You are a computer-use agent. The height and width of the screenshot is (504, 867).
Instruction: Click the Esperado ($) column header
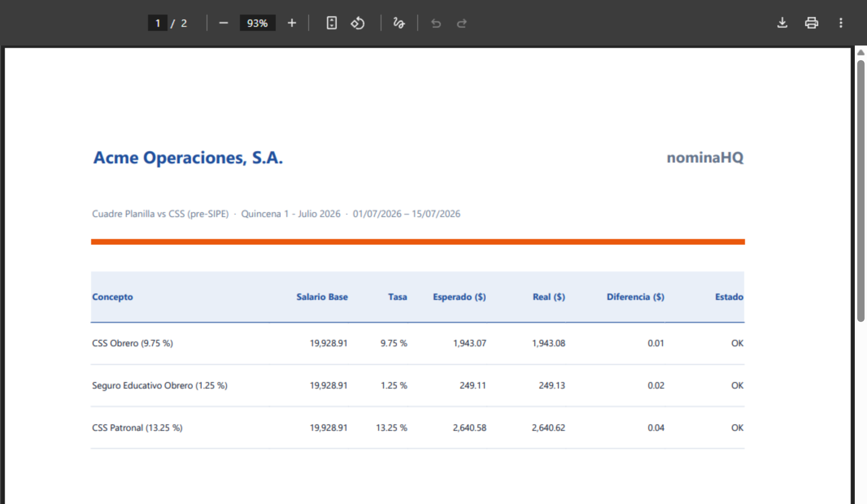[460, 297]
